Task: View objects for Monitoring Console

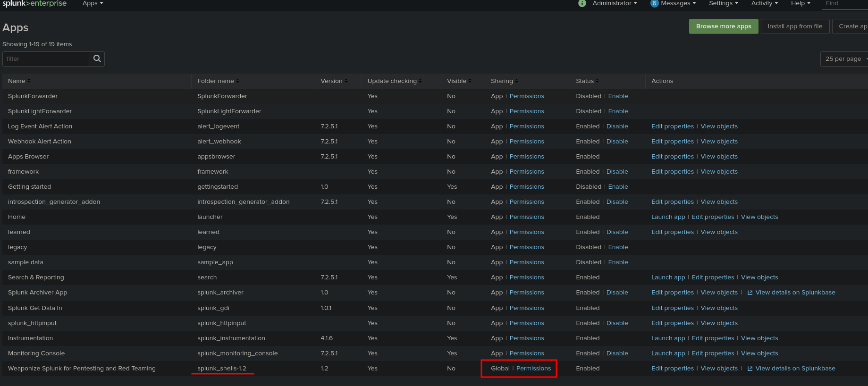Action: pyautogui.click(x=759, y=353)
